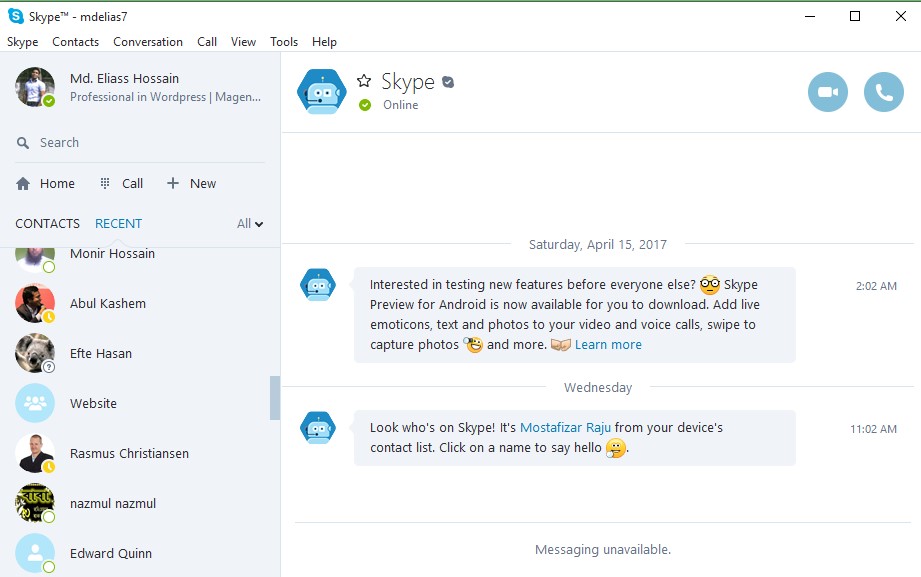The height and width of the screenshot is (577, 921).
Task: Switch to the CONTACTS tab
Action: pos(48,223)
